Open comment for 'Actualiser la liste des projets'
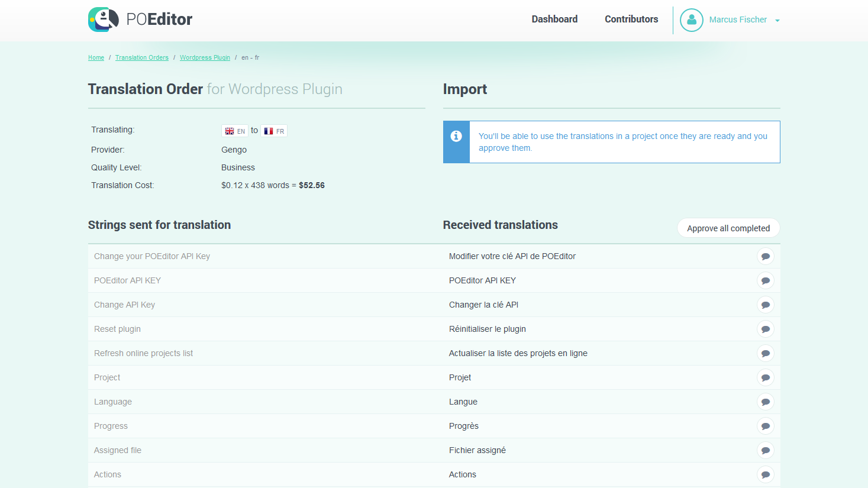The width and height of the screenshot is (868, 488). tap(766, 353)
